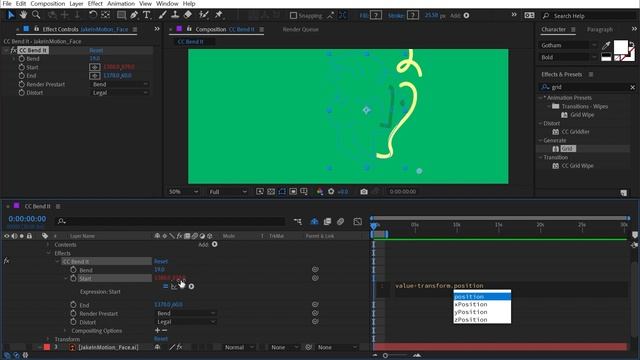Open the Bold font style dropdown
Screen dimensions: 640x360
tap(568, 57)
